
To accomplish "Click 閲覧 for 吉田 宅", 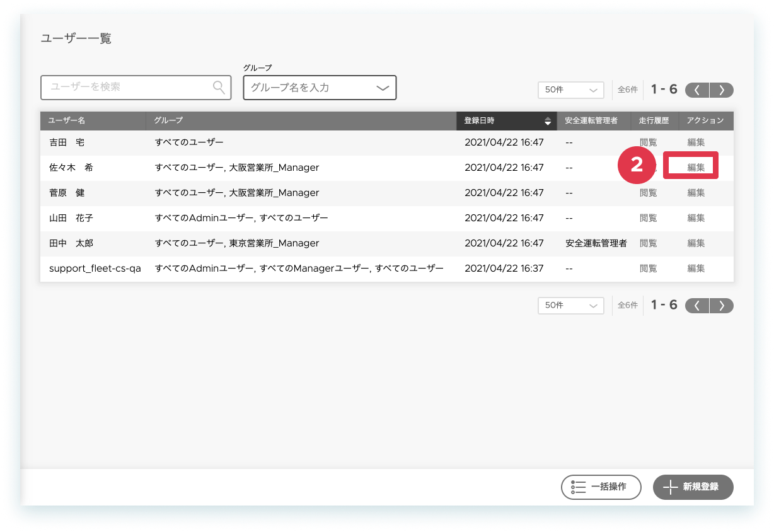I will [x=648, y=142].
